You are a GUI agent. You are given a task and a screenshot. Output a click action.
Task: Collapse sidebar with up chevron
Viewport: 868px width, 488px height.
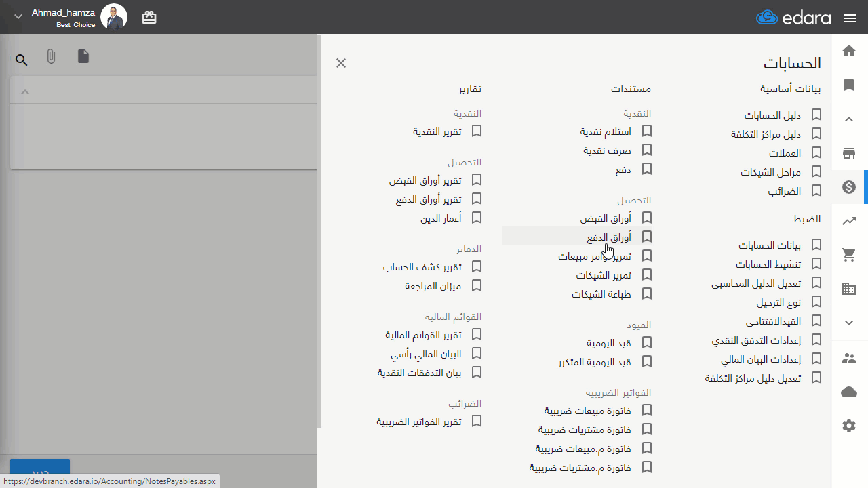(849, 119)
